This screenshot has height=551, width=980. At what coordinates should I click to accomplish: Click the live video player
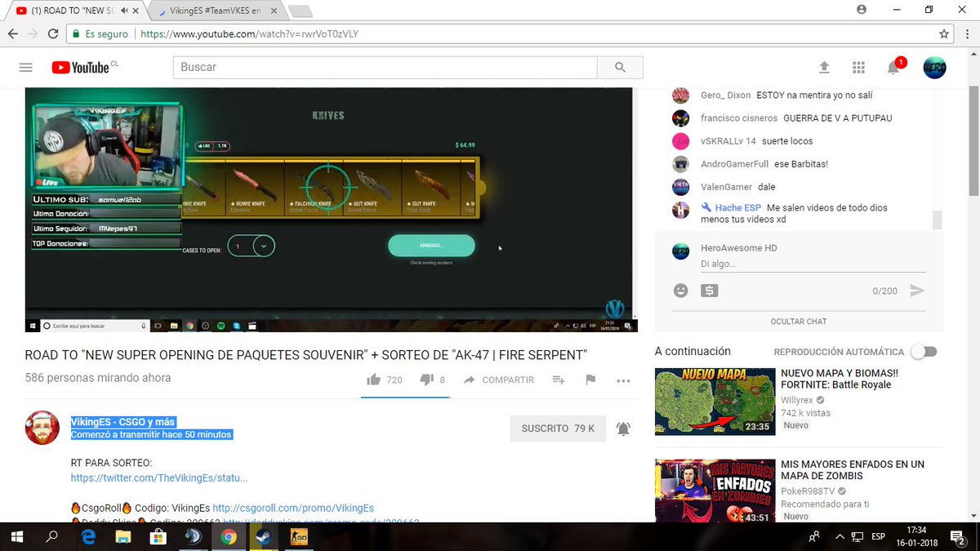[331, 209]
